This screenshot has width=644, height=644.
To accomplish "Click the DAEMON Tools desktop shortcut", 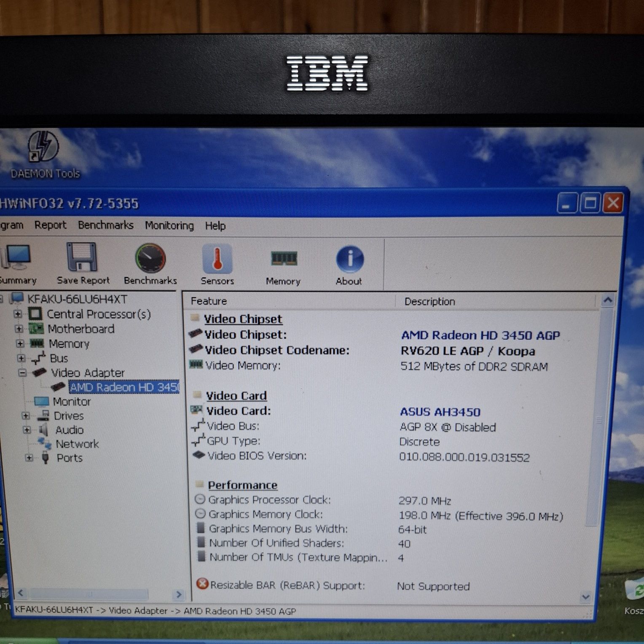I will (44, 154).
